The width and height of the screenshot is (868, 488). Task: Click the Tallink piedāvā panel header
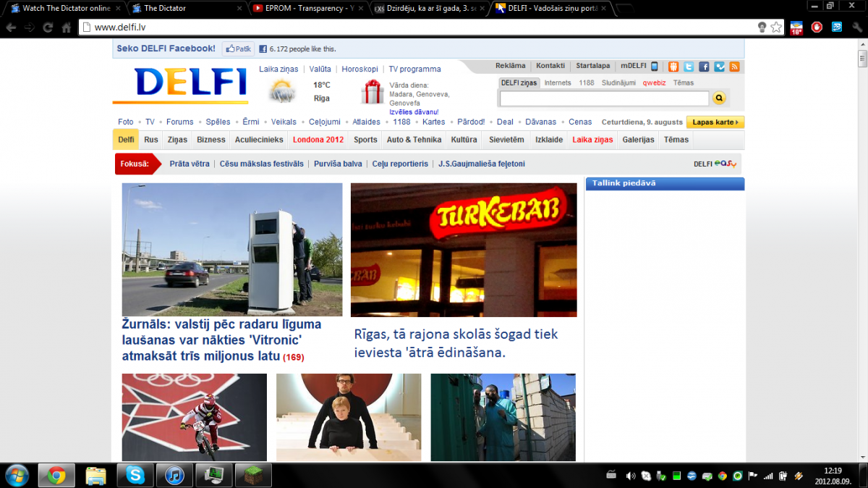click(x=665, y=183)
